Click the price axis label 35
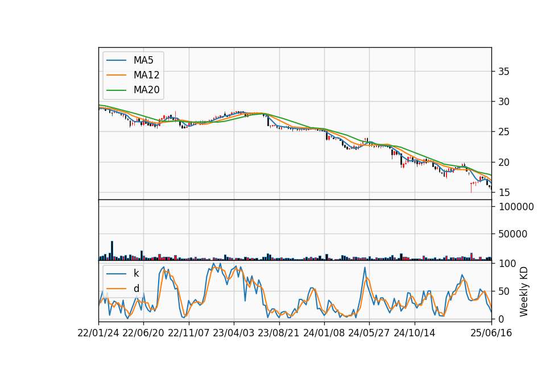 coord(503,72)
